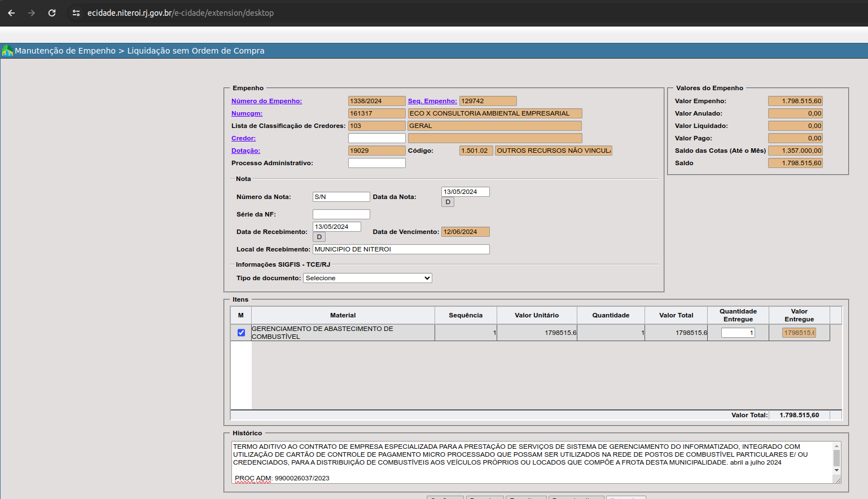Click the Histórico textarea resize handle

(838, 480)
